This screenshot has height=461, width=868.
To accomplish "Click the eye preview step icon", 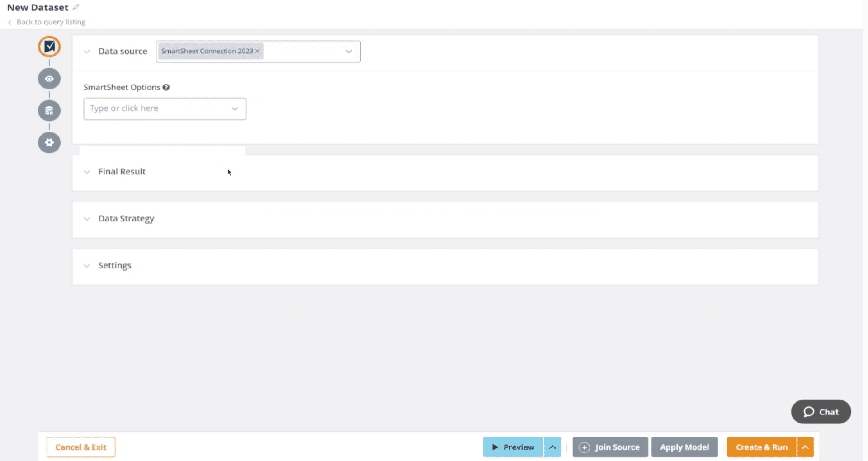I will coord(49,79).
